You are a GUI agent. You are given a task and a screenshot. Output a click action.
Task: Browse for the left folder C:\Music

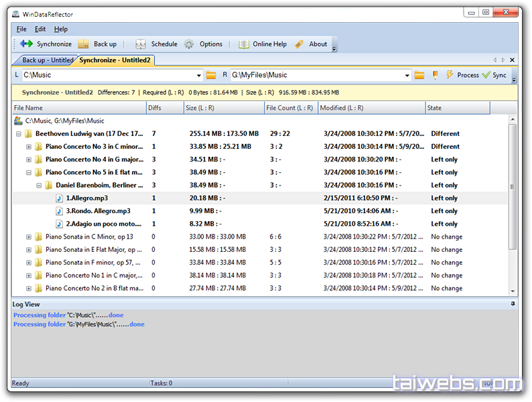(x=211, y=75)
